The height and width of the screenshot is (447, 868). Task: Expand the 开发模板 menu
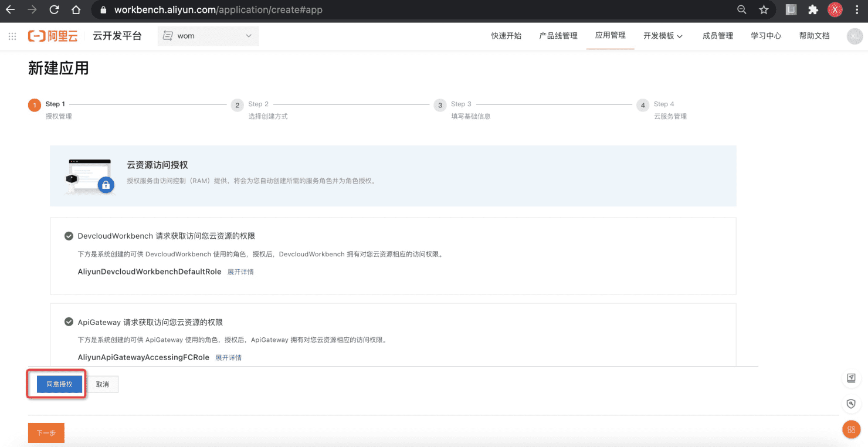pyautogui.click(x=663, y=36)
